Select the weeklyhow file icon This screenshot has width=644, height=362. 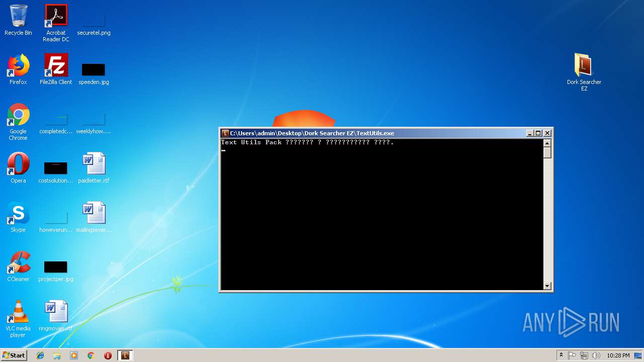pyautogui.click(x=94, y=124)
